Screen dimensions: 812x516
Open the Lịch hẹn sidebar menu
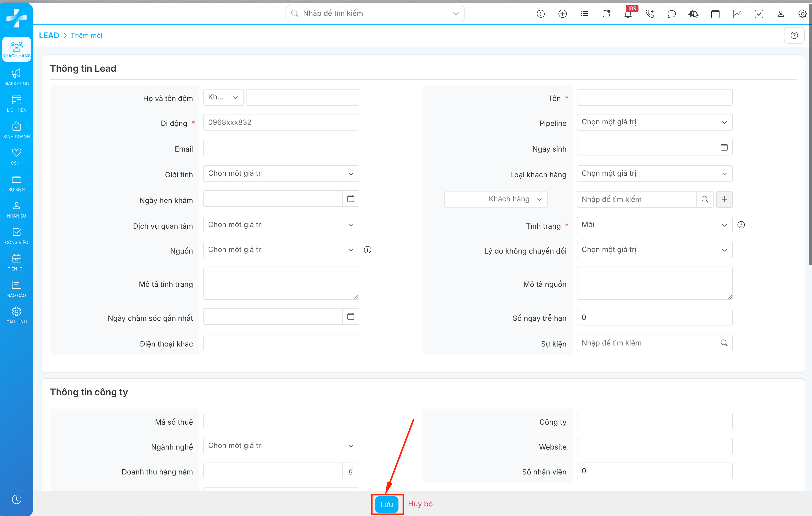pos(17,104)
